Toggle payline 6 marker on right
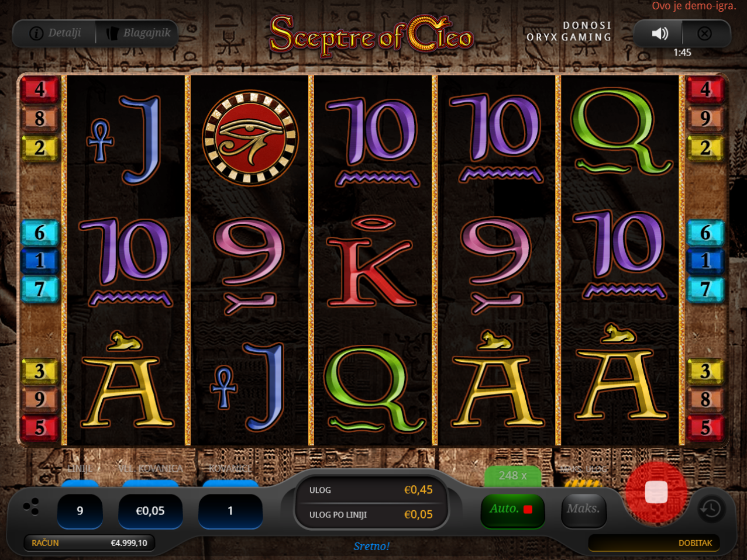The height and width of the screenshot is (560, 747). 705,233
